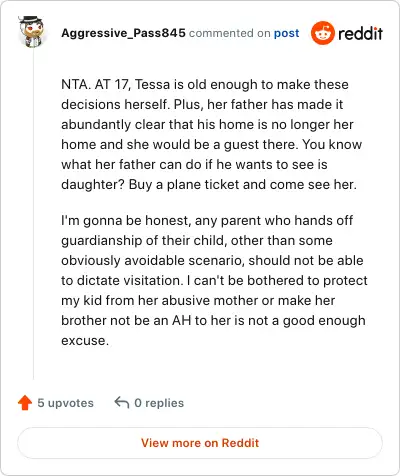This screenshot has height=476, width=400.
Task: Click the commenter's Snoo avatar image
Action: (31, 31)
